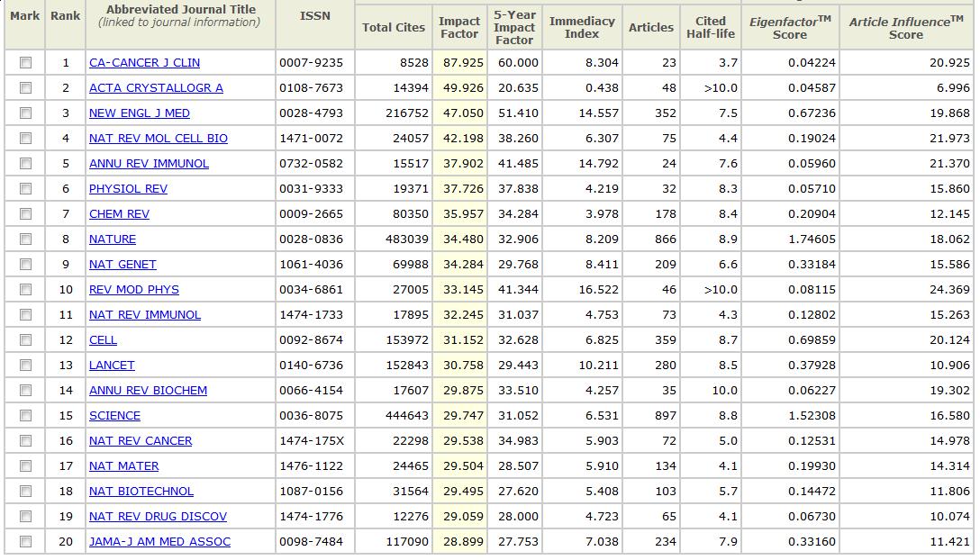Tick the checkbox next to CELL
Screen dimensions: 980x560
[25, 340]
